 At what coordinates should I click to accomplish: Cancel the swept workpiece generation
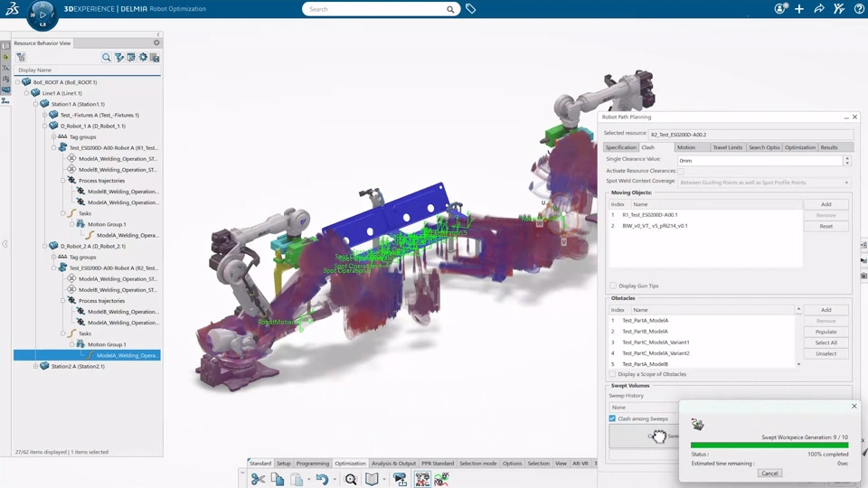769,473
